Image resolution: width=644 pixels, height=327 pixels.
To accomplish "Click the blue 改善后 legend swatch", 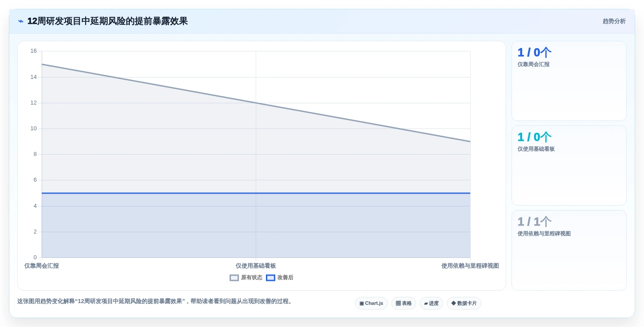I will pos(270,278).
